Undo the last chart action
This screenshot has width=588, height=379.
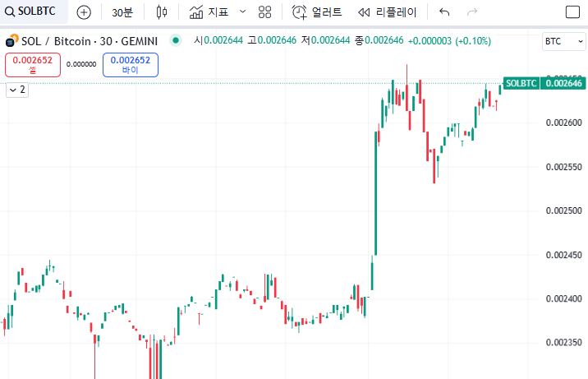click(444, 12)
